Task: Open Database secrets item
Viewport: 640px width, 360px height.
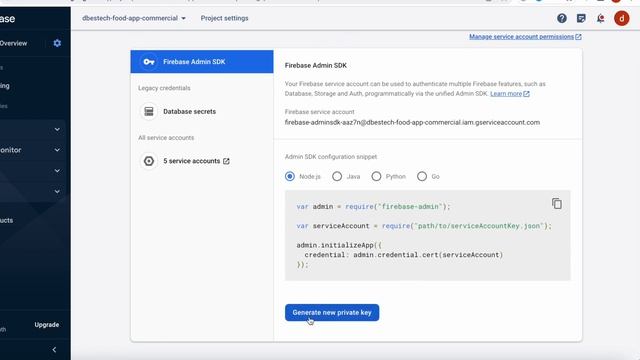Action: [189, 111]
